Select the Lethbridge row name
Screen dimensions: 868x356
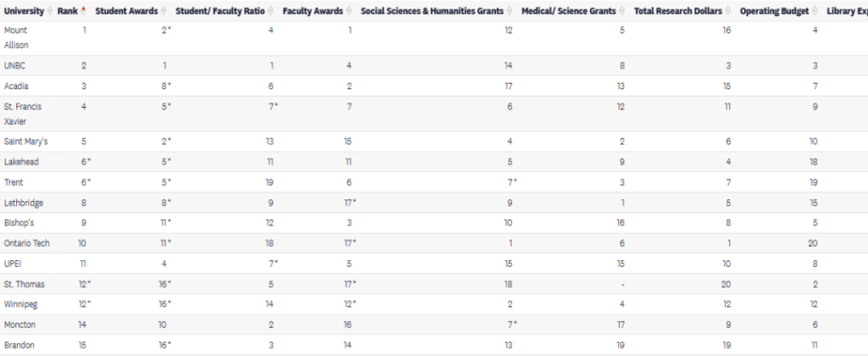[x=25, y=203]
